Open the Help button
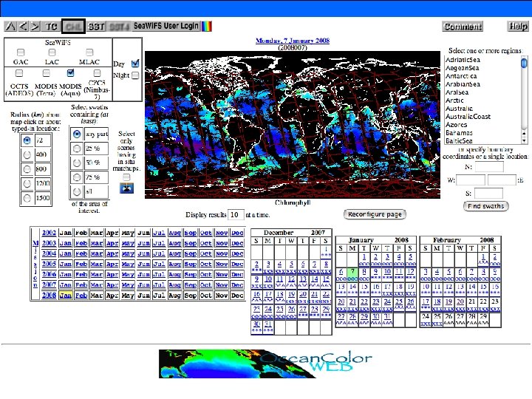Screen dimensions: 532x399 pyautogui.click(x=518, y=26)
